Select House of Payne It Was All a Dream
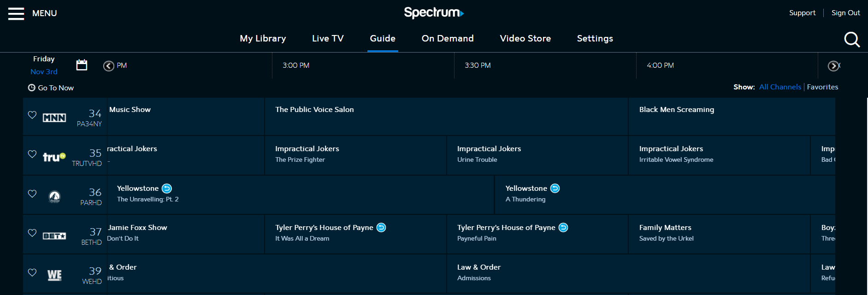The image size is (868, 295). tap(355, 234)
